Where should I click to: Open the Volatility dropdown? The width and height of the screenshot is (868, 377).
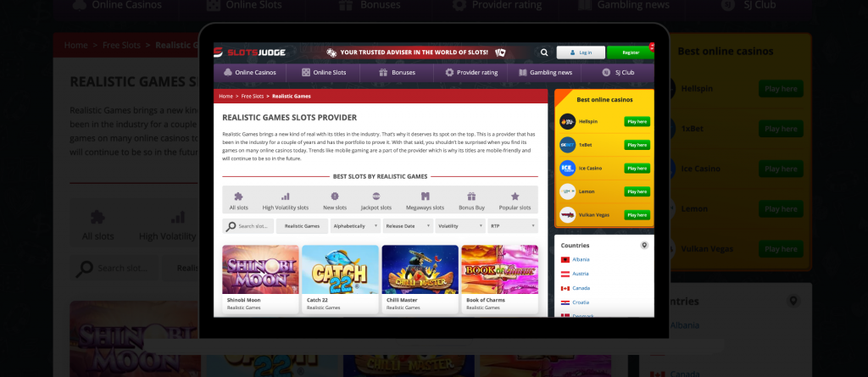pyautogui.click(x=460, y=226)
